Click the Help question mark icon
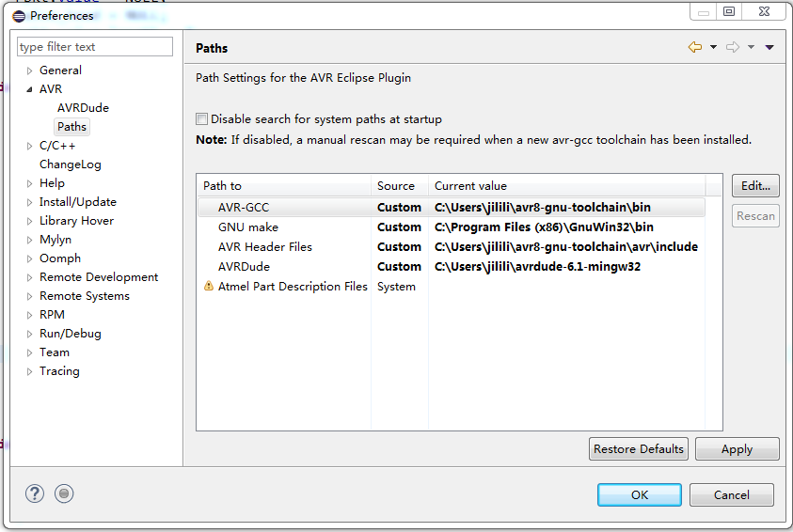 tap(35, 493)
